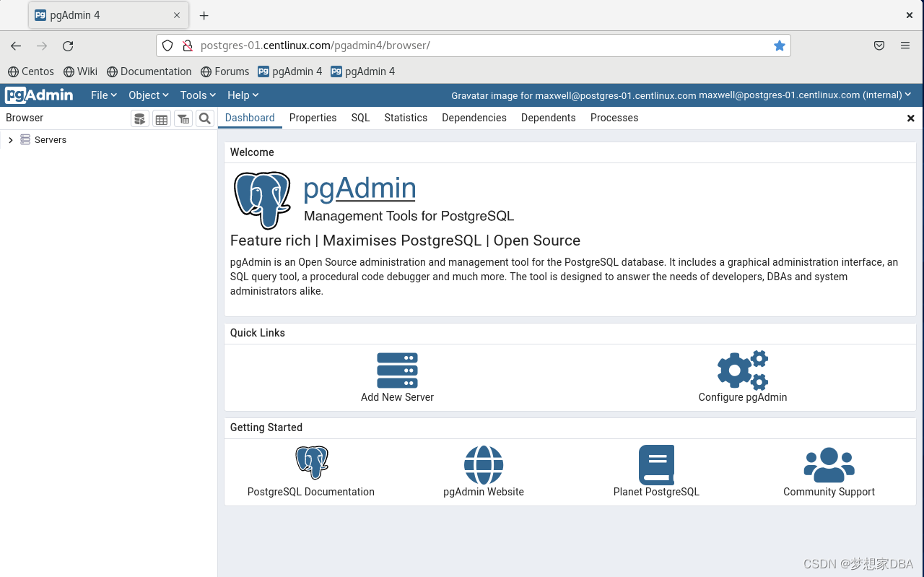Click the Configure pgAdmin link text
Image resolution: width=924 pixels, height=577 pixels.
point(743,397)
